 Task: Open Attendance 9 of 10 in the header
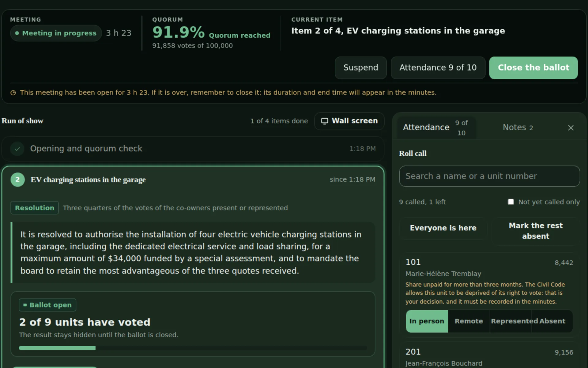tap(438, 68)
